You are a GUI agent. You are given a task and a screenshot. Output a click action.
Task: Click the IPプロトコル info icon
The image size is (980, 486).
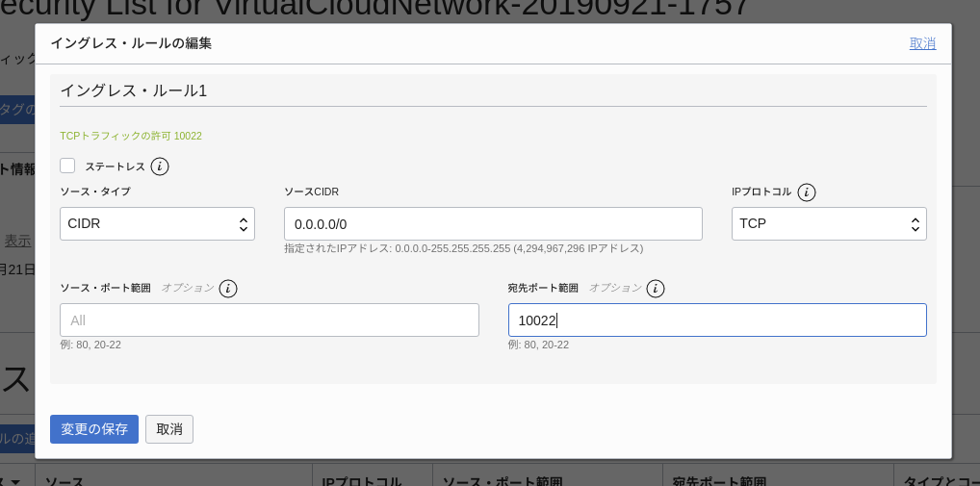point(807,192)
